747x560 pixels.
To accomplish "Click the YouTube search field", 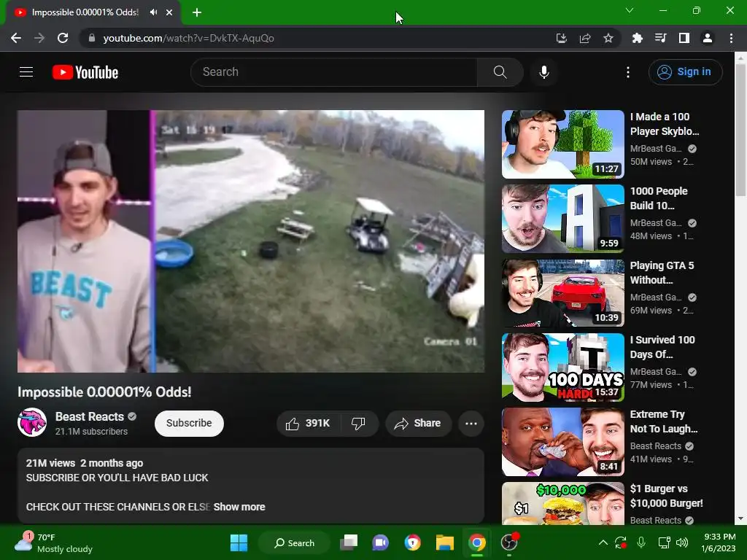I will [x=333, y=72].
